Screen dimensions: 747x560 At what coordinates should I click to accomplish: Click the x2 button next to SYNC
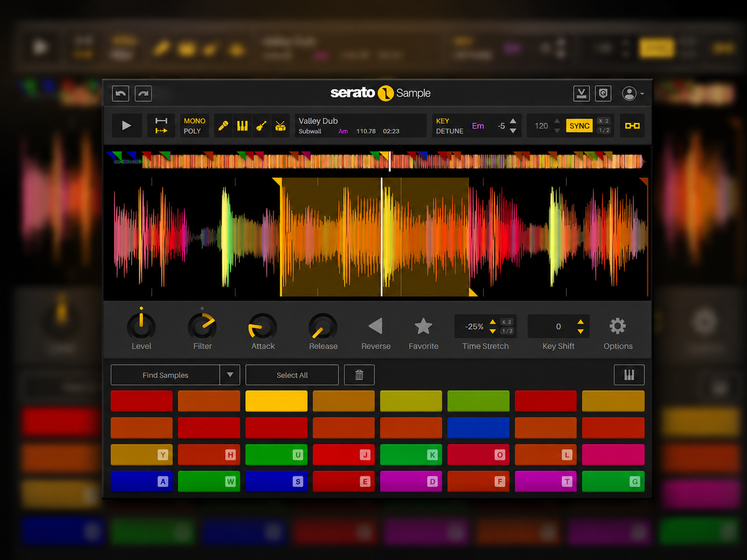pos(604,121)
